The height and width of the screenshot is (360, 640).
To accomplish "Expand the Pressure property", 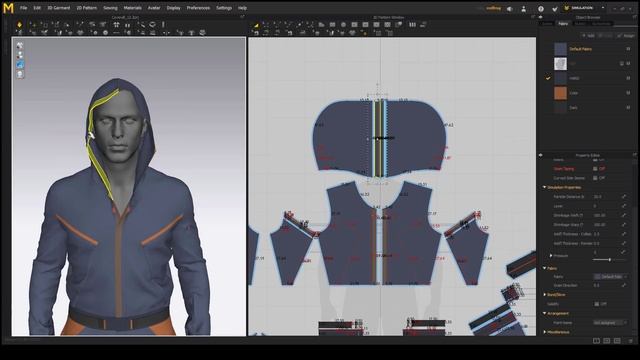I will [551, 256].
